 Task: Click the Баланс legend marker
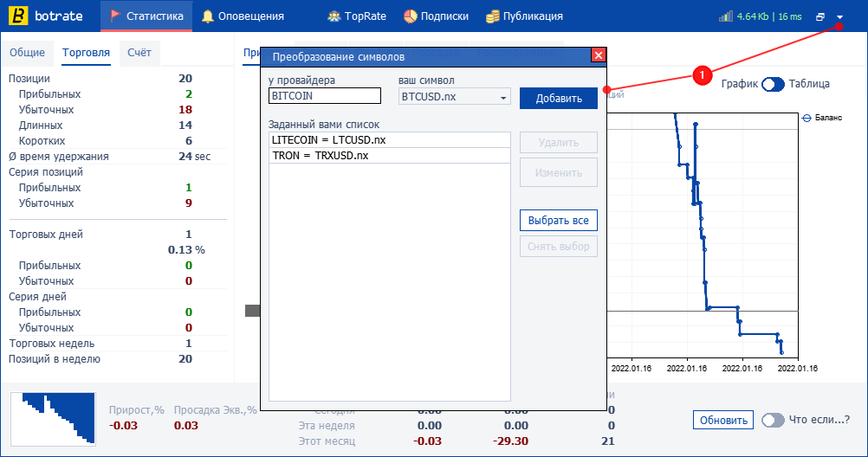(x=806, y=118)
